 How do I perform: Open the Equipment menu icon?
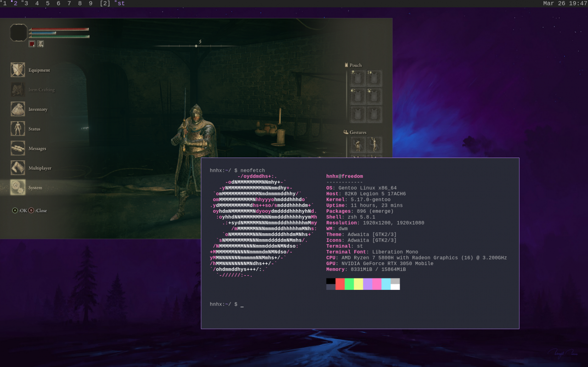[x=18, y=70]
